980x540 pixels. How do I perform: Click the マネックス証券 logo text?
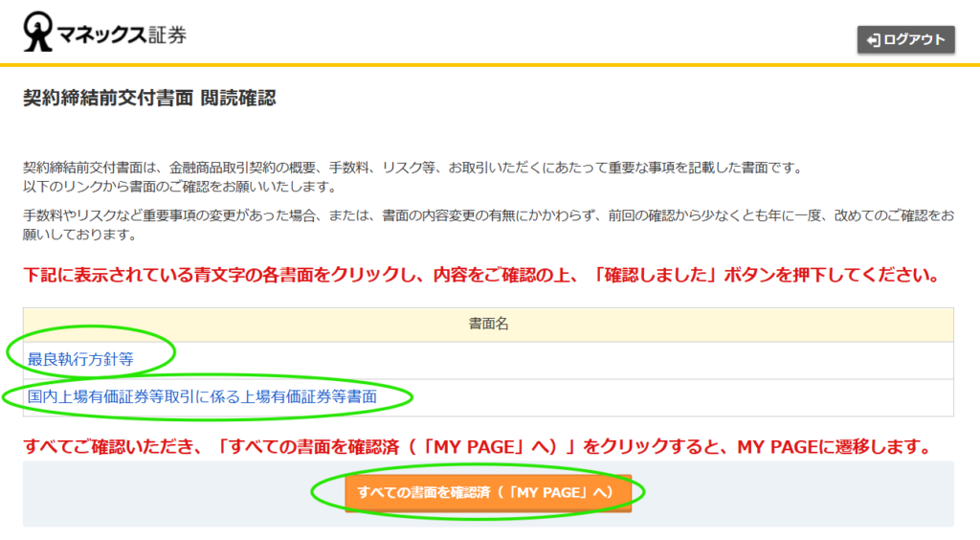tap(121, 35)
